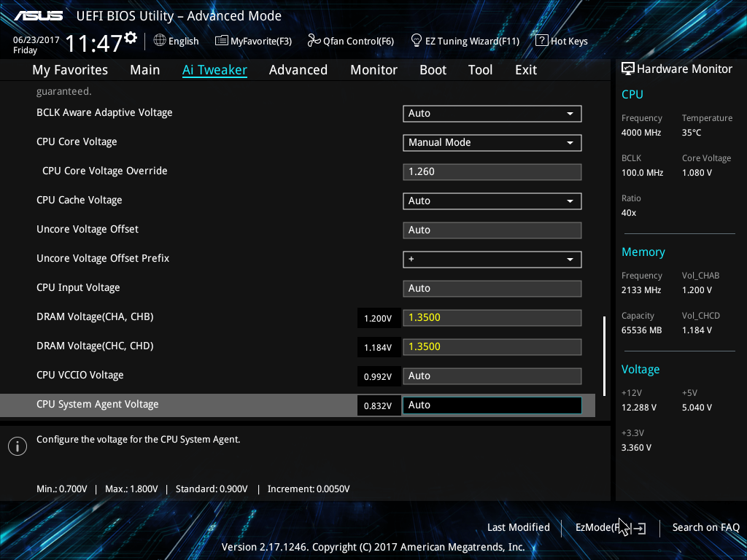Click the Uncore Voltage Offset field

point(492,230)
